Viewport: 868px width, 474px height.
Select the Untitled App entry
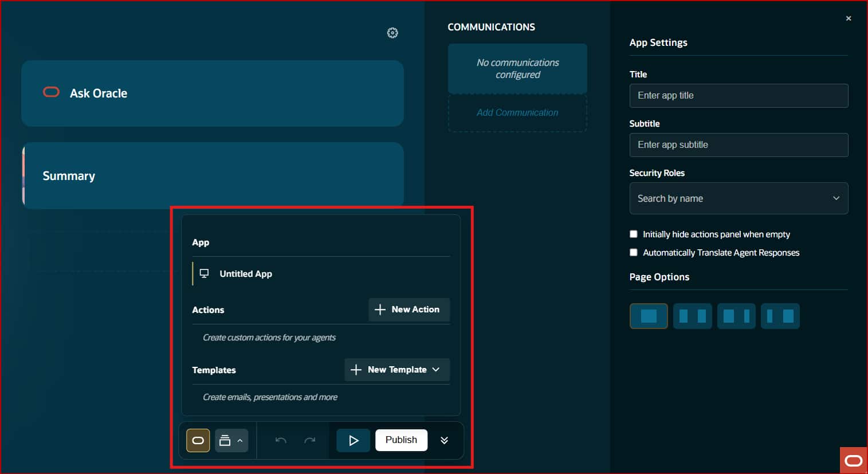321,274
